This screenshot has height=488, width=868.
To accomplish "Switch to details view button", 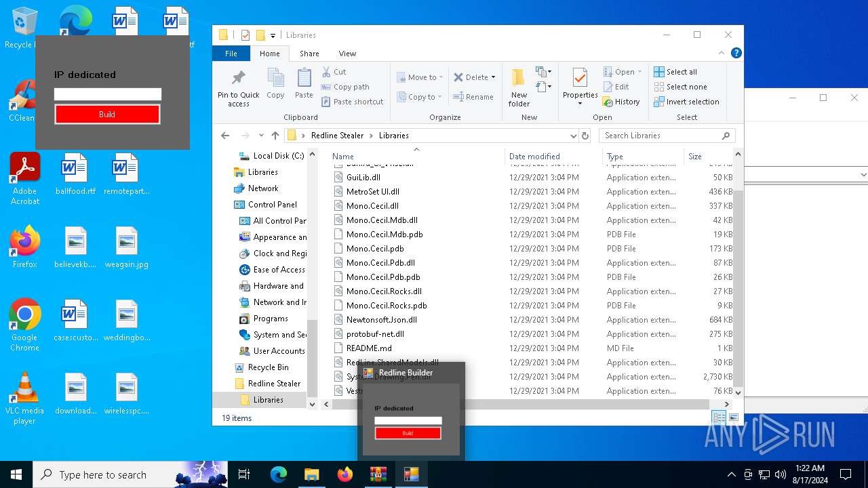I will click(x=718, y=418).
